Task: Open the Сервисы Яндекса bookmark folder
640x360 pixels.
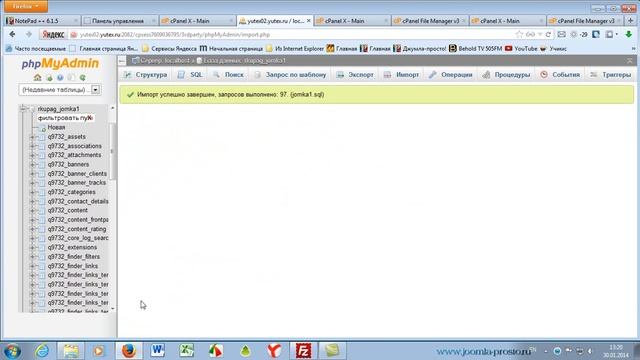Action: pos(169,49)
